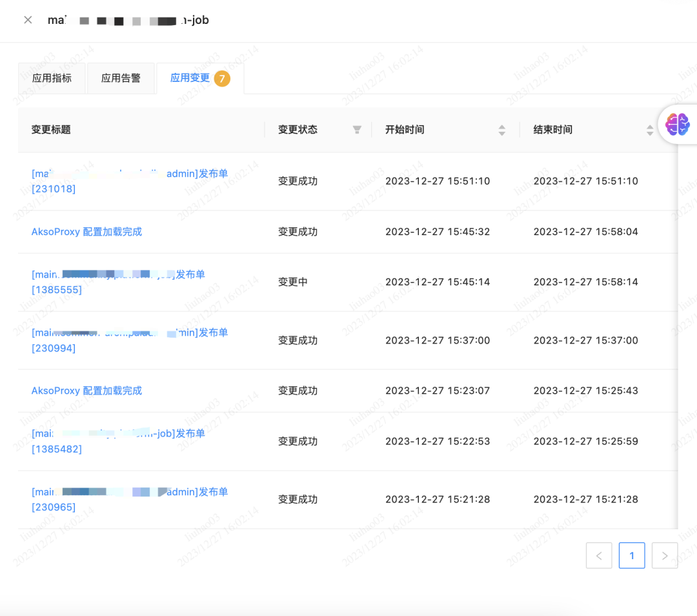Image resolution: width=697 pixels, height=616 pixels.
Task: Click 变更成功 status in row [231018]
Action: coord(298,181)
